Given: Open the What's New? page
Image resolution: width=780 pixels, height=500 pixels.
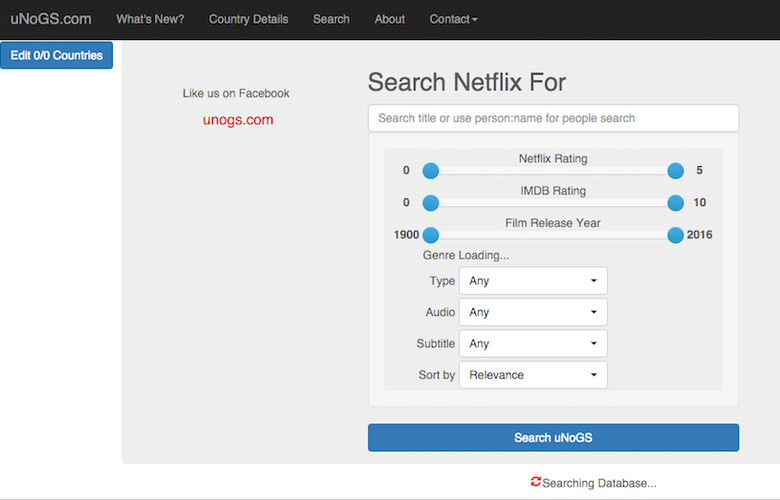Looking at the screenshot, I should click(150, 19).
